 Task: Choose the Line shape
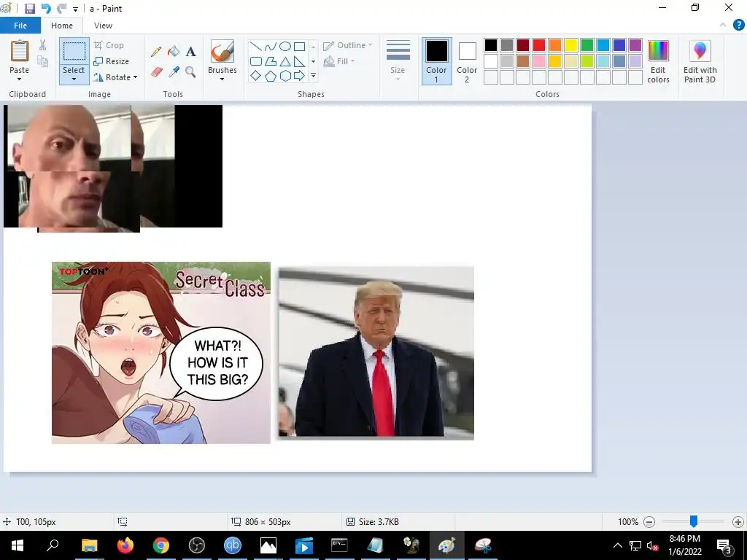[x=256, y=46]
